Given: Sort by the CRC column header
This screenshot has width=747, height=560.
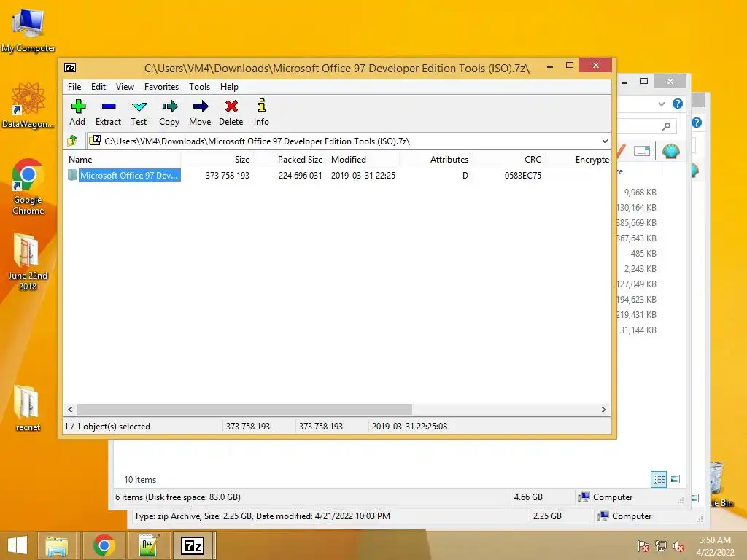Looking at the screenshot, I should (x=508, y=160).
